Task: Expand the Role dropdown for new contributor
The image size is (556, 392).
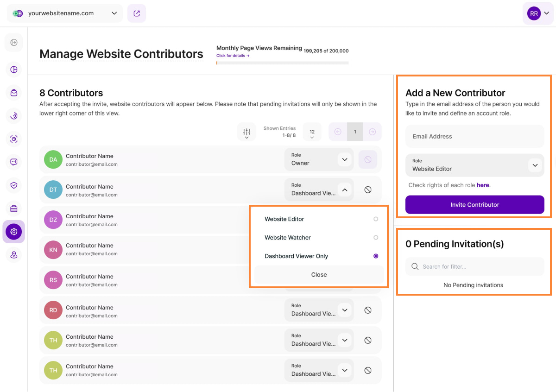Action: 535,165
